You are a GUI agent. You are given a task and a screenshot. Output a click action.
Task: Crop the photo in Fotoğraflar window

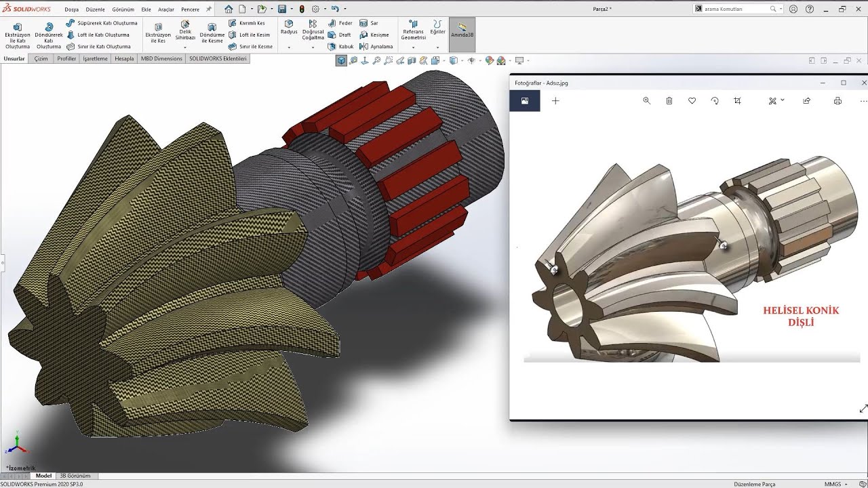[737, 100]
